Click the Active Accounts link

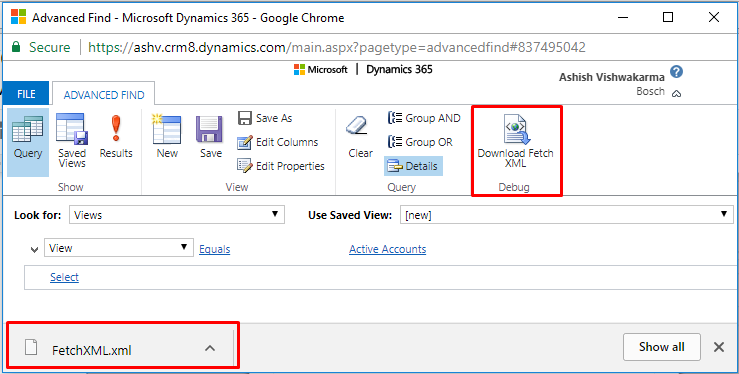387,249
